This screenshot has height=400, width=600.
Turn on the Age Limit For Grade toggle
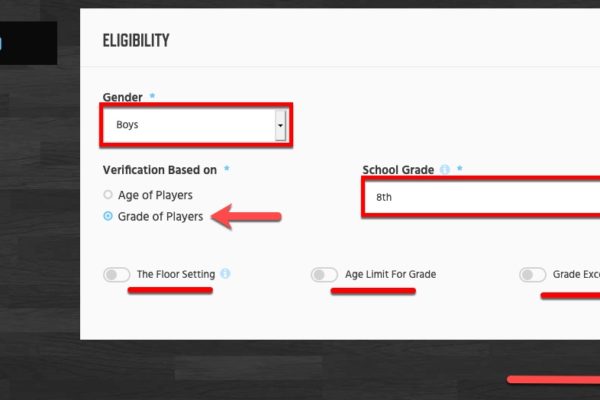click(x=324, y=274)
